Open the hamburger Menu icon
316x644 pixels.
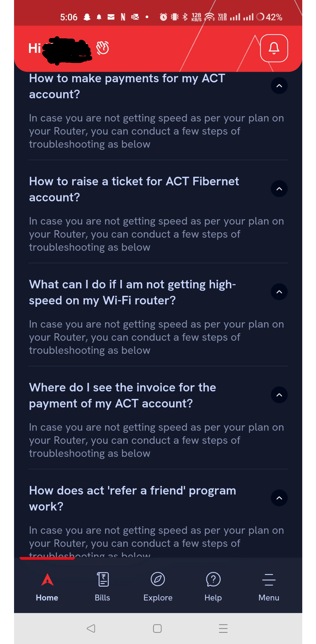(269, 580)
